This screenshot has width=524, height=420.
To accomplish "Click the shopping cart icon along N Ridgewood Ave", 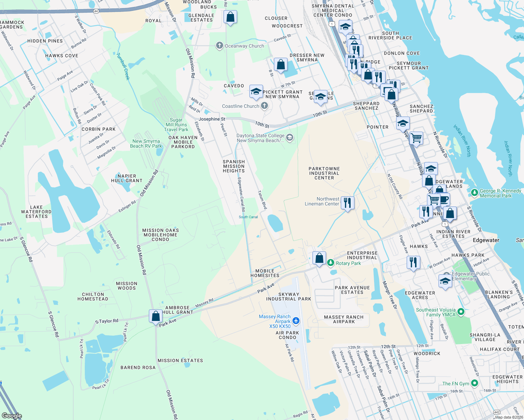I will click(416, 138).
